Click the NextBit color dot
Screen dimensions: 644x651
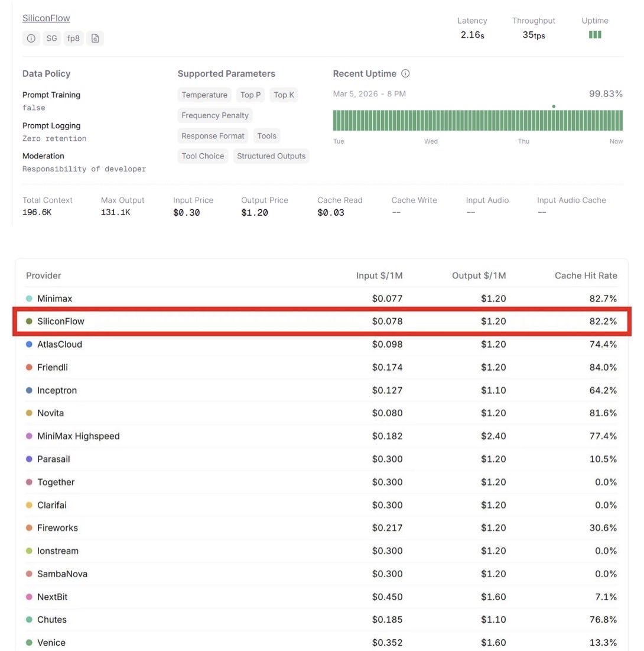(29, 597)
